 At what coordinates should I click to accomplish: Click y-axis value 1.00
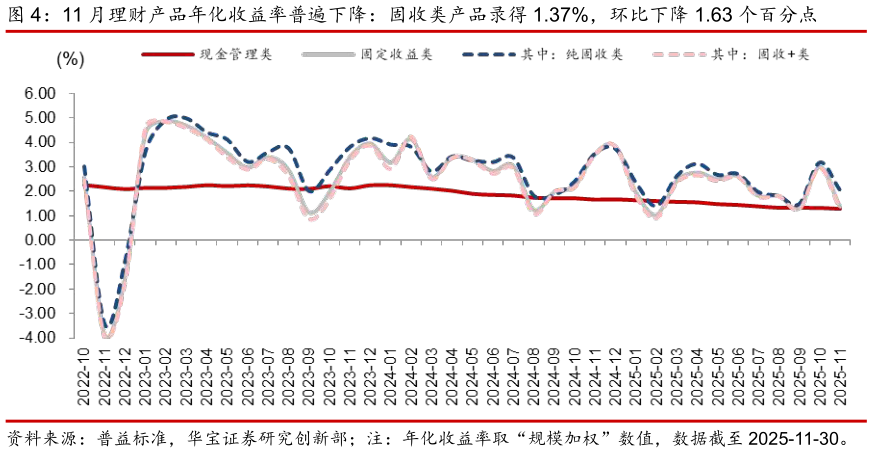pyautogui.click(x=40, y=216)
